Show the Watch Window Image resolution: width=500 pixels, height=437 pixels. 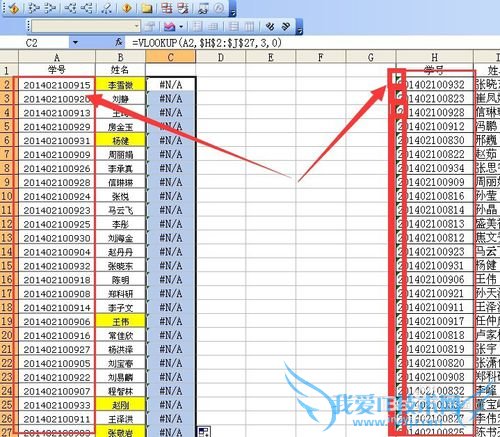tap(203, 8)
